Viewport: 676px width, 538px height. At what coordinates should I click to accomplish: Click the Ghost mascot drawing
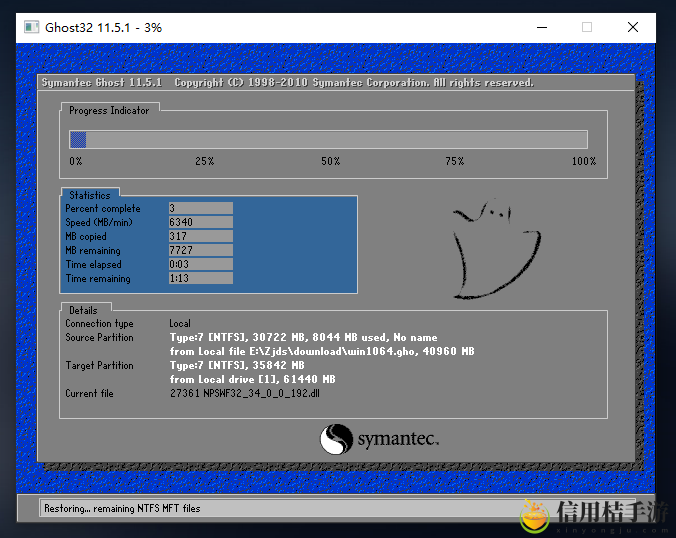(497, 249)
